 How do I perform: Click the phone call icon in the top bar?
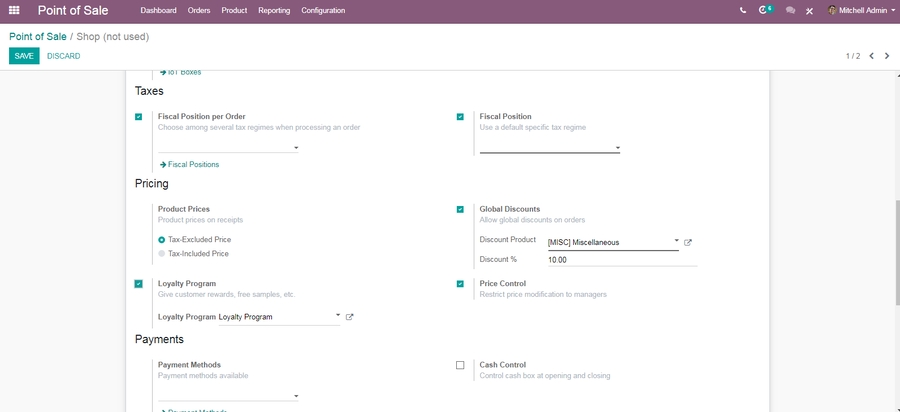pyautogui.click(x=742, y=10)
